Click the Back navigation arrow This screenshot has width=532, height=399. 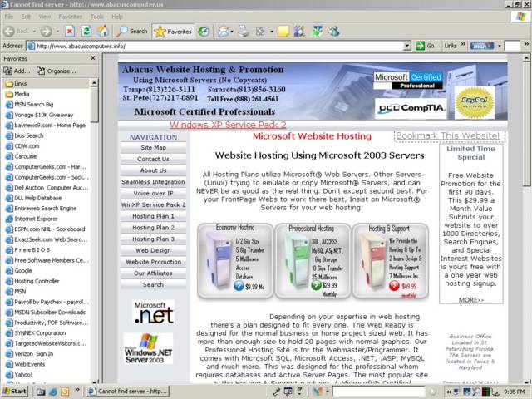[9, 32]
